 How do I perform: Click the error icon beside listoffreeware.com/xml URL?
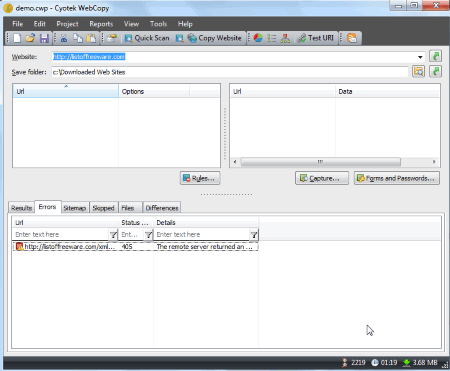(x=19, y=247)
